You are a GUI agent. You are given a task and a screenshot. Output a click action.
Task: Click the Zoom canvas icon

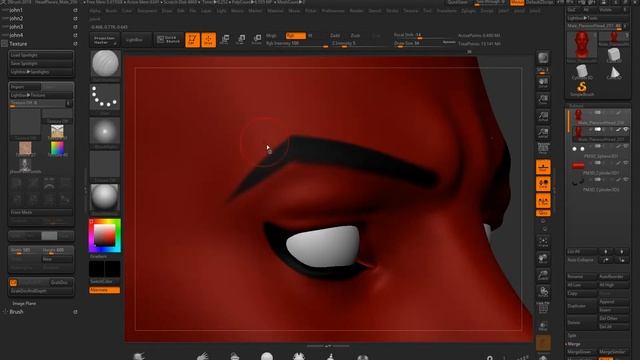point(543,100)
